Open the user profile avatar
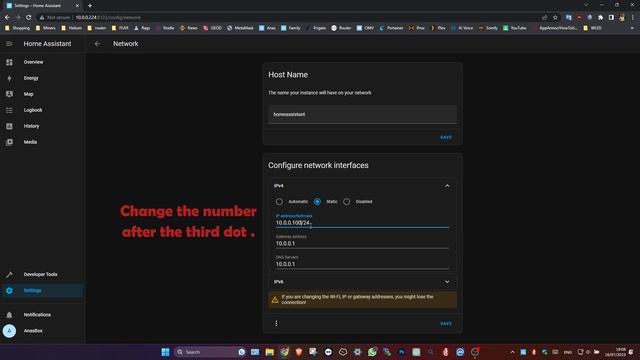Viewport: 640px width, 360px height. tap(9, 331)
